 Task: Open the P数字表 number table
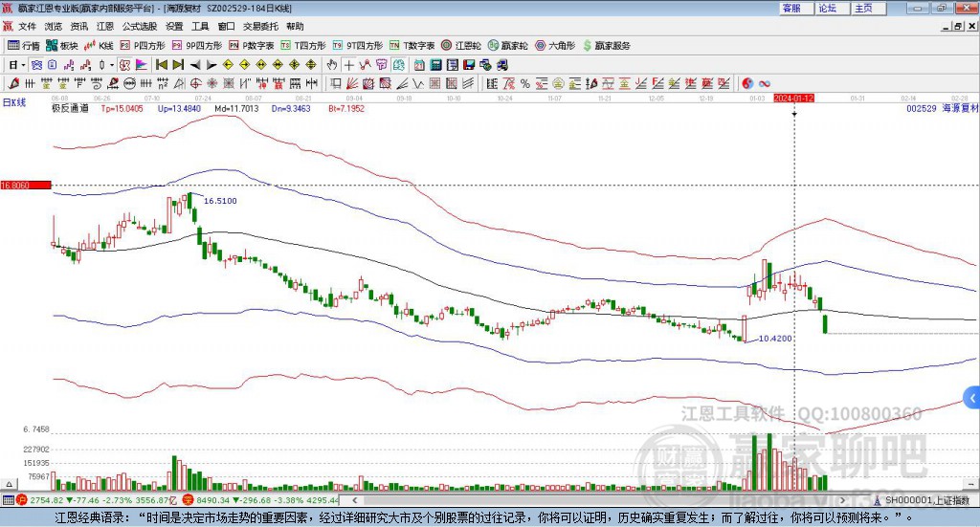pos(252,46)
